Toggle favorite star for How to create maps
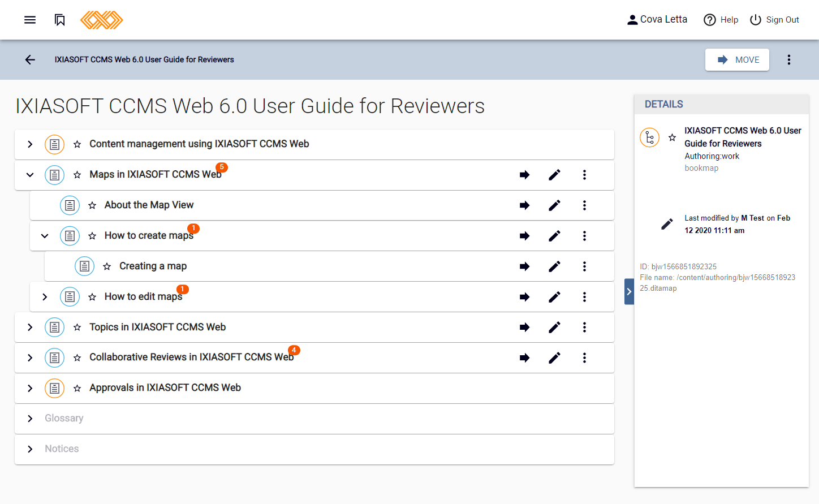 click(x=92, y=236)
